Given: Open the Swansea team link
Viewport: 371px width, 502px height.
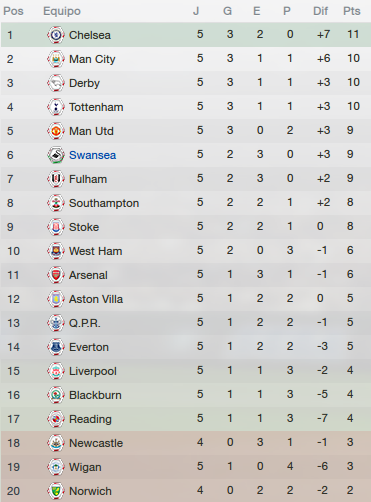Looking at the screenshot, I should (92, 155).
